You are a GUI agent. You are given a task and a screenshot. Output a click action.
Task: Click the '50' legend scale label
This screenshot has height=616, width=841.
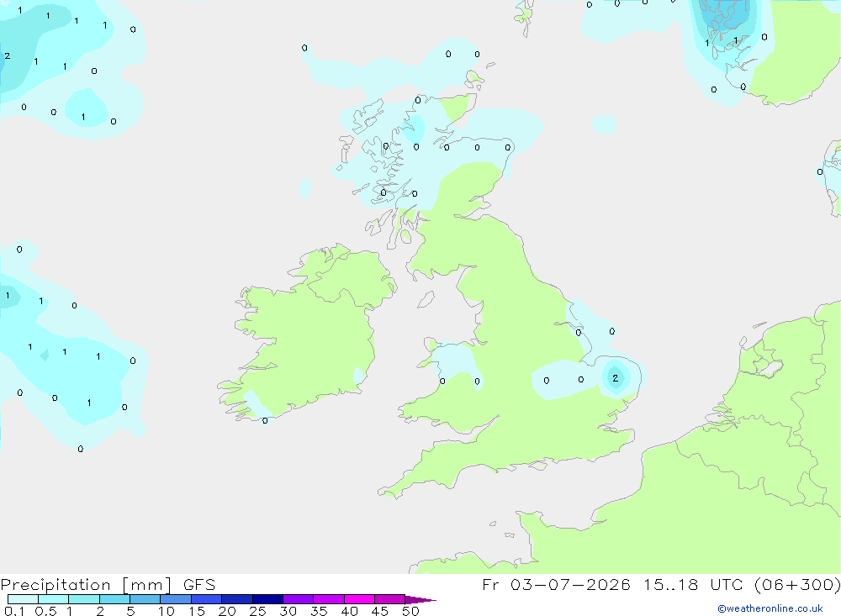click(410, 611)
